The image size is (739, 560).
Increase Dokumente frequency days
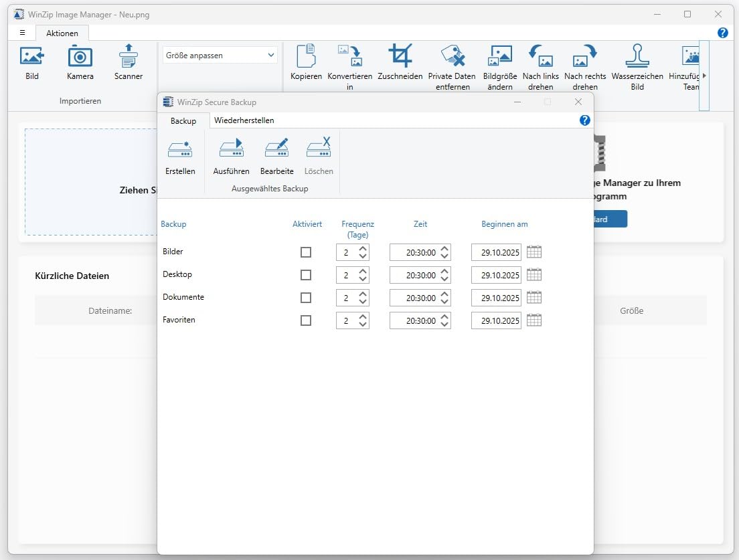click(x=362, y=294)
